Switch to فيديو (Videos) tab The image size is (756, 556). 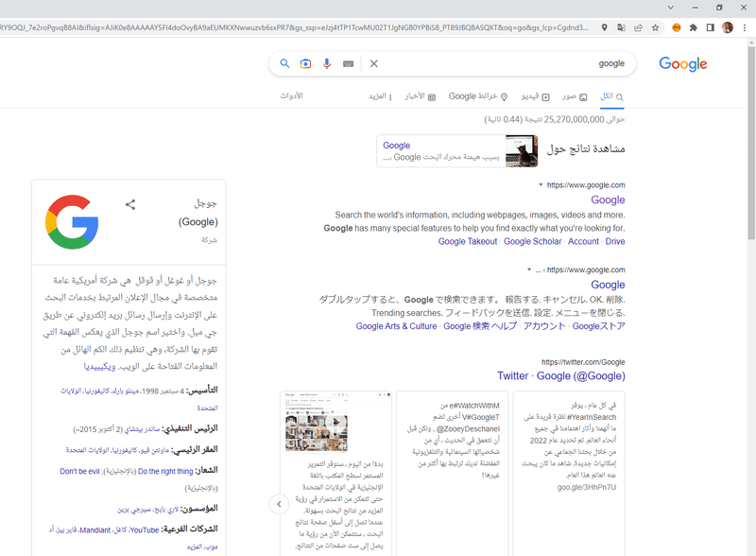pos(535,96)
